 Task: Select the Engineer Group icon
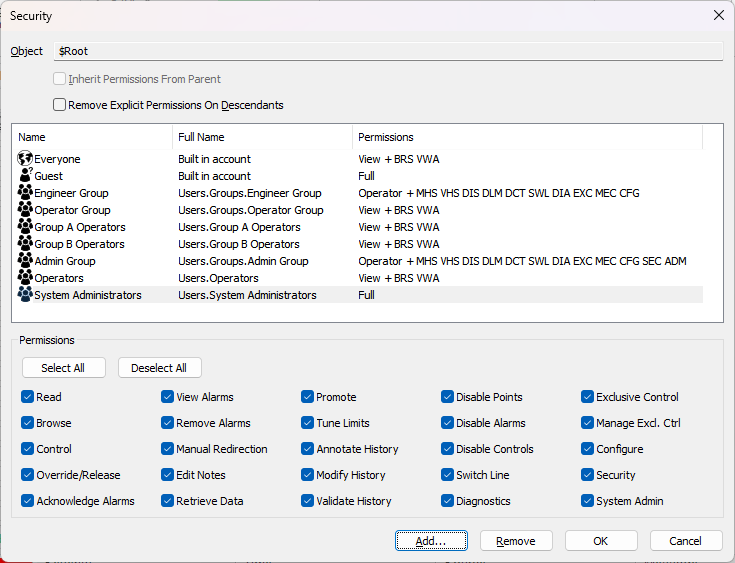[x=25, y=193]
